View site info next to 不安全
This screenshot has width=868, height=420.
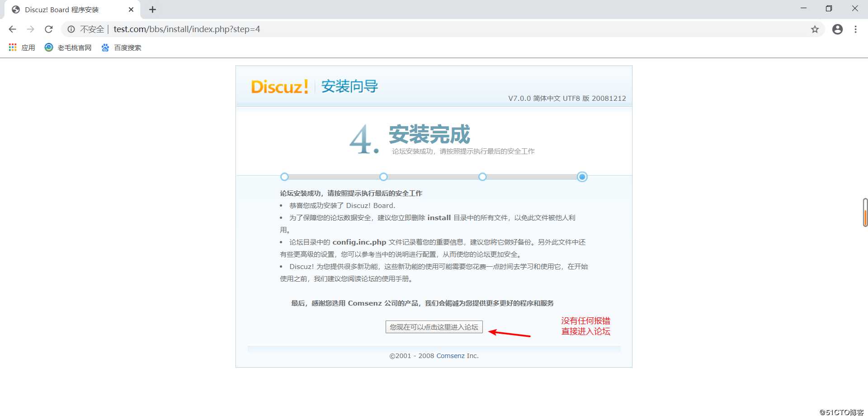coord(71,29)
